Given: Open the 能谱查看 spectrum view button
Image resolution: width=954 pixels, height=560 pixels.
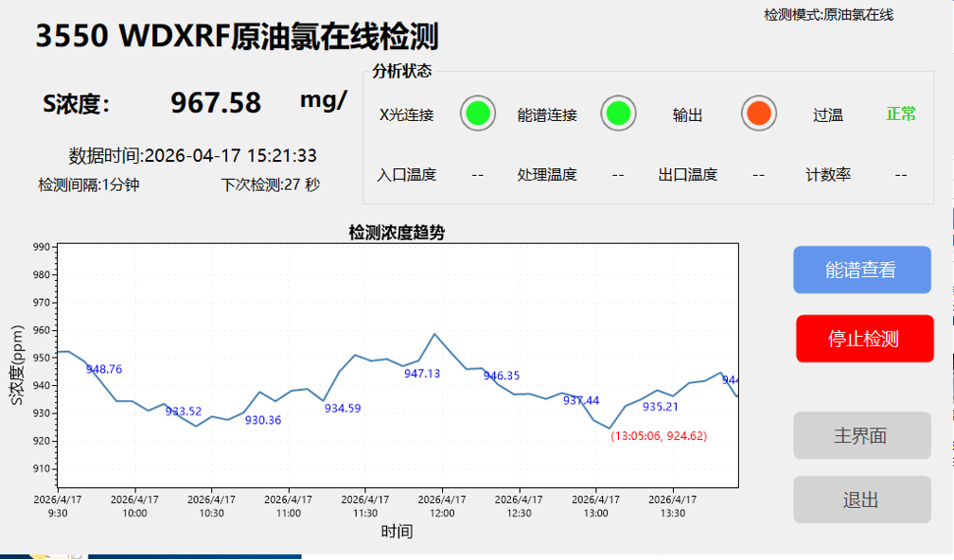Looking at the screenshot, I should (x=861, y=270).
